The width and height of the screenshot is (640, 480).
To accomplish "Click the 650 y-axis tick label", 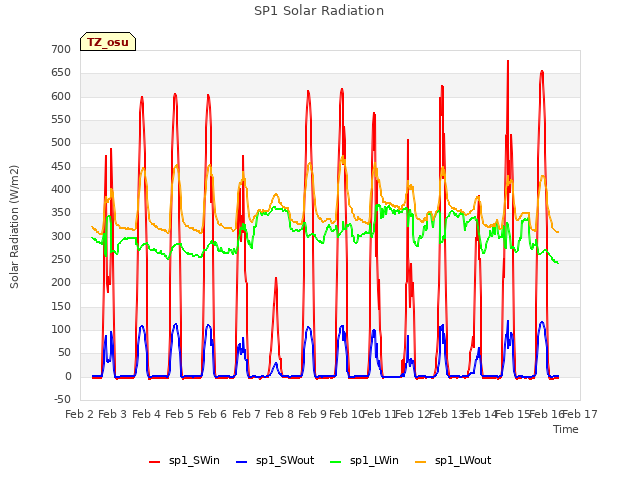I will coord(61,73).
